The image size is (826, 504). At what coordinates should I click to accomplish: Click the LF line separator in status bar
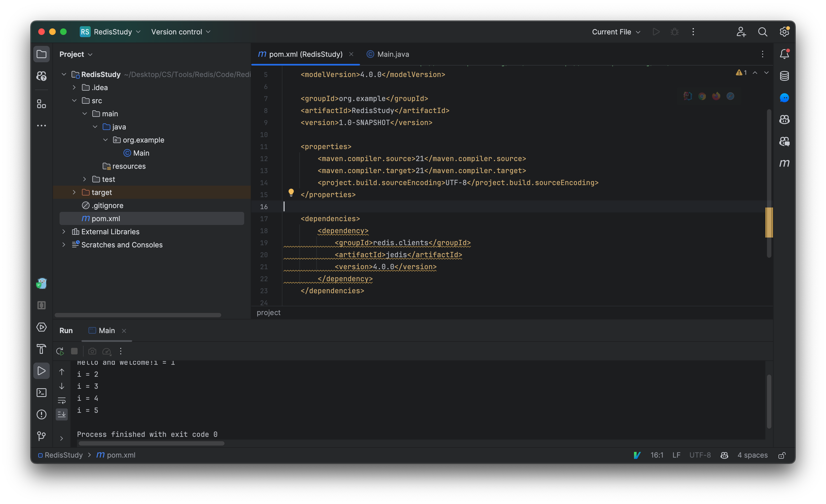point(676,455)
